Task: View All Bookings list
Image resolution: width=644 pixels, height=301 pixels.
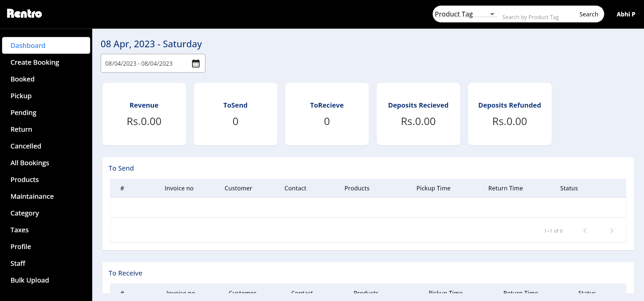Action: 30,163
